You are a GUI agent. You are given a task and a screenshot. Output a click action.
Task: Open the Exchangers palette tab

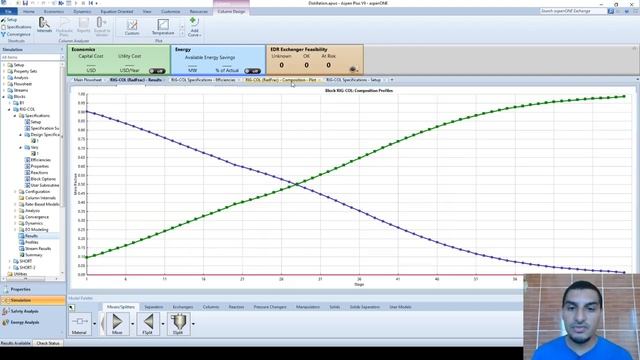click(183, 307)
